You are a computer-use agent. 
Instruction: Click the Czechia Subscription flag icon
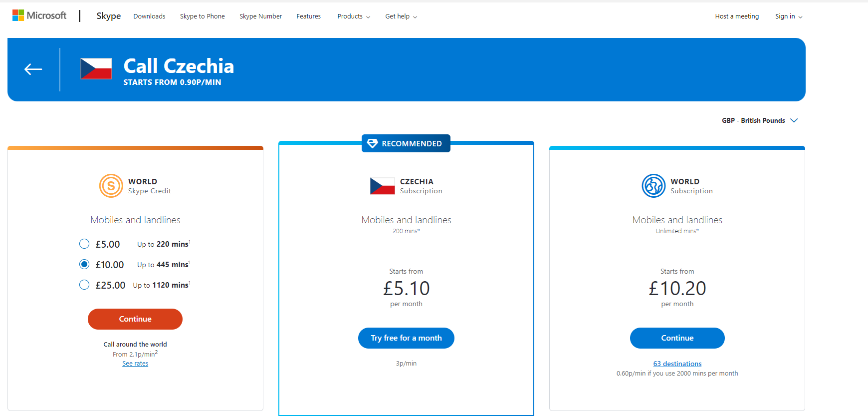point(382,186)
